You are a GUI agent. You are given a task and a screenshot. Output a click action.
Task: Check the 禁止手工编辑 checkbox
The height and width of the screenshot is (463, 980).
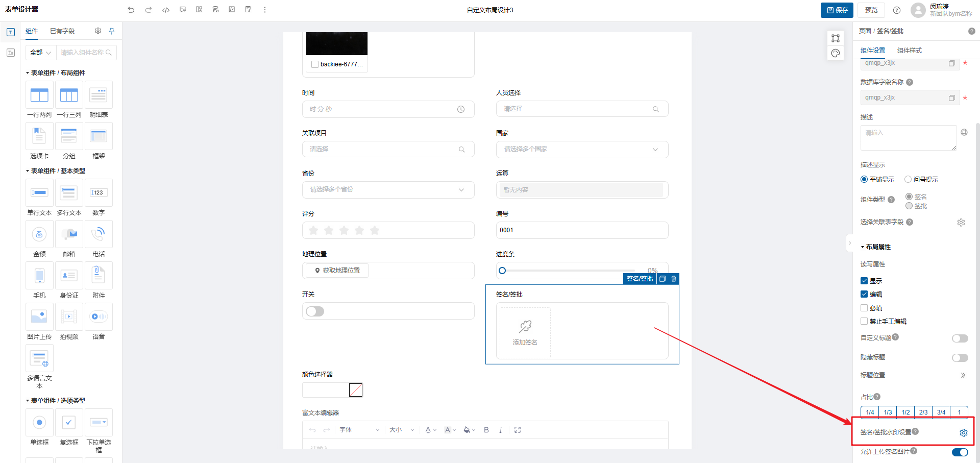coord(864,321)
